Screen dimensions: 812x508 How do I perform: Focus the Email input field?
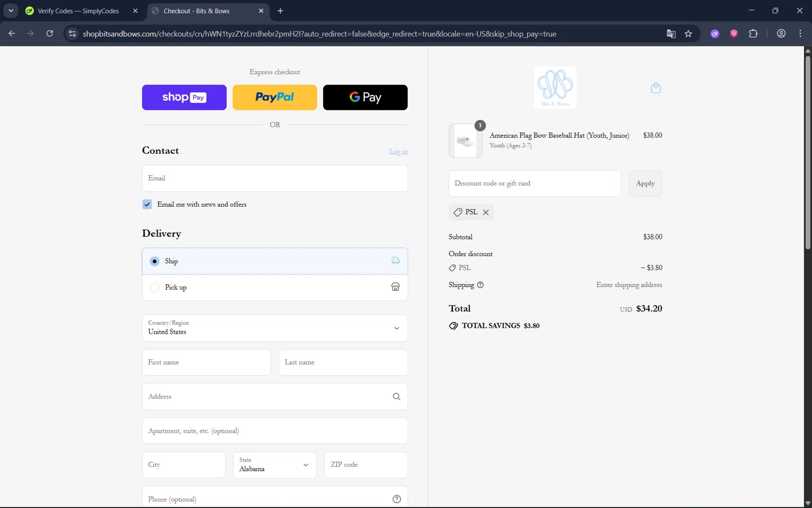coord(274,178)
